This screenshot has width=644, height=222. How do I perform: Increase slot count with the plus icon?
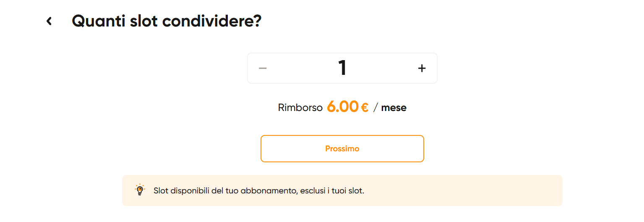pyautogui.click(x=422, y=68)
